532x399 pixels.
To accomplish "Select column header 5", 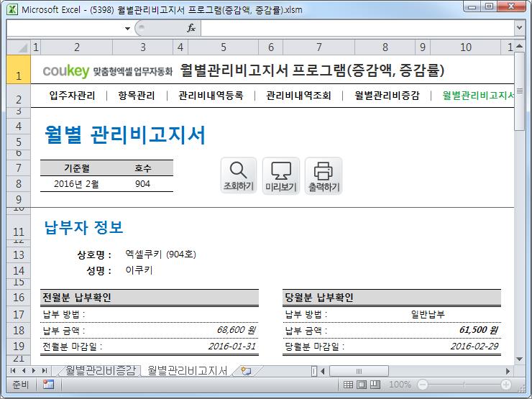I will (223, 47).
